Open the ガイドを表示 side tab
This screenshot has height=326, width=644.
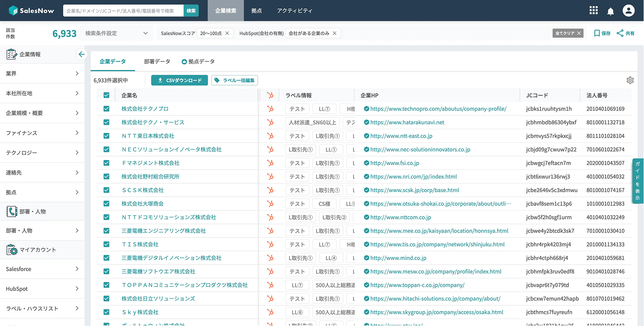tap(637, 181)
